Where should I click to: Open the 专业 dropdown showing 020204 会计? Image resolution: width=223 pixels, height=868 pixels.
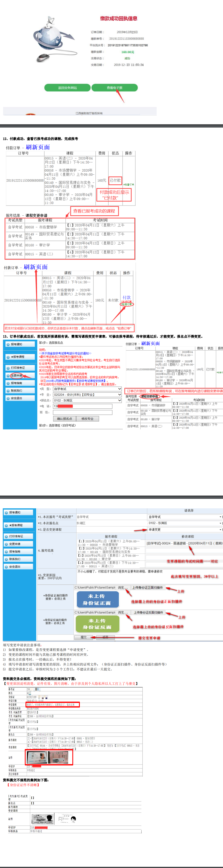[87, 394]
